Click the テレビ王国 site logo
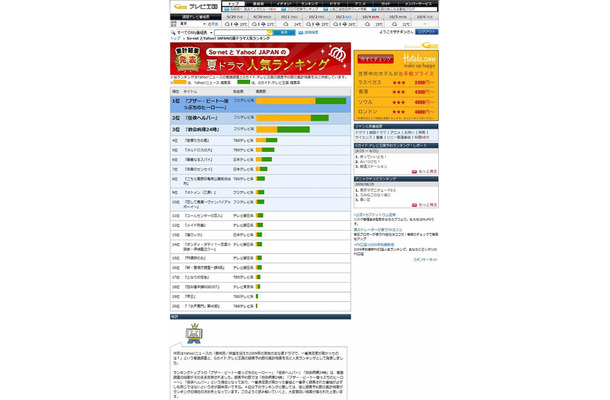Image resolution: width=610 pixels, height=400 pixels. 196,7
